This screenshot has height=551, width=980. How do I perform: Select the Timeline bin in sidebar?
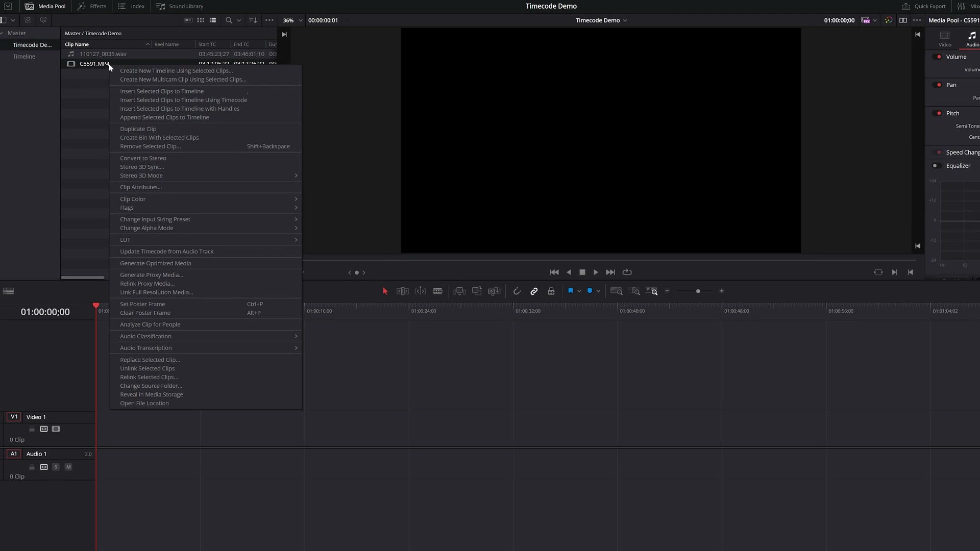coord(24,57)
